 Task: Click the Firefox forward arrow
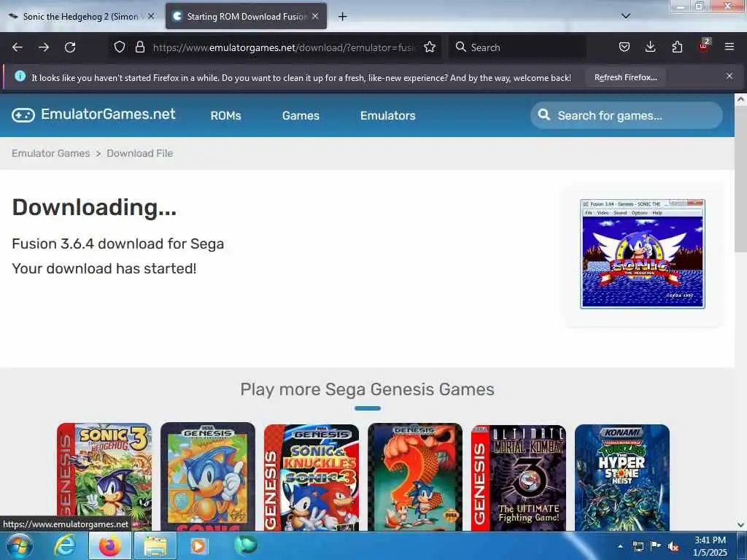pos(44,47)
